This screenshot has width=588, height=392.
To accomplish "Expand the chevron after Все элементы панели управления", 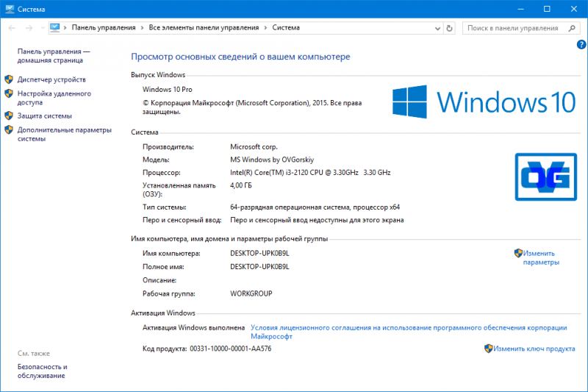I will 265,28.
